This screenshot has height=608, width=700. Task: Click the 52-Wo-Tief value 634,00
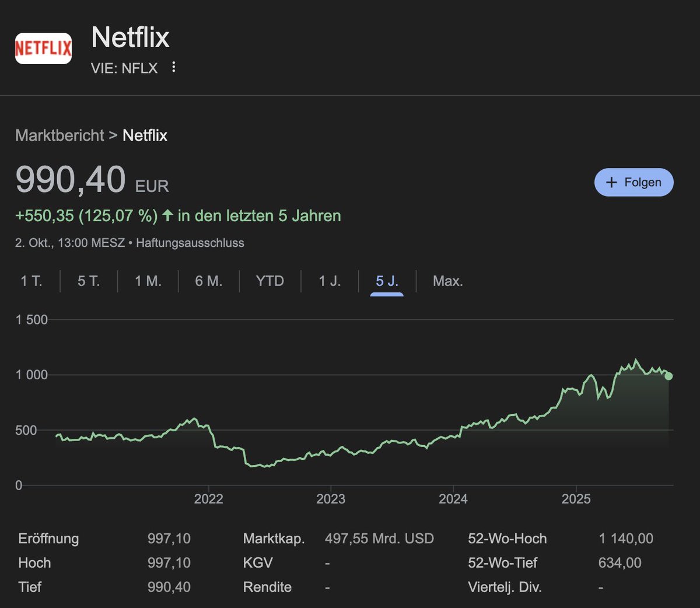tap(620, 563)
